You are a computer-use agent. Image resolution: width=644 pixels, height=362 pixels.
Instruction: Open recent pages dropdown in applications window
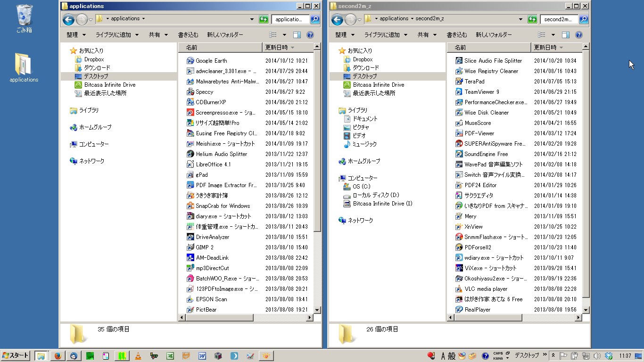tap(91, 19)
